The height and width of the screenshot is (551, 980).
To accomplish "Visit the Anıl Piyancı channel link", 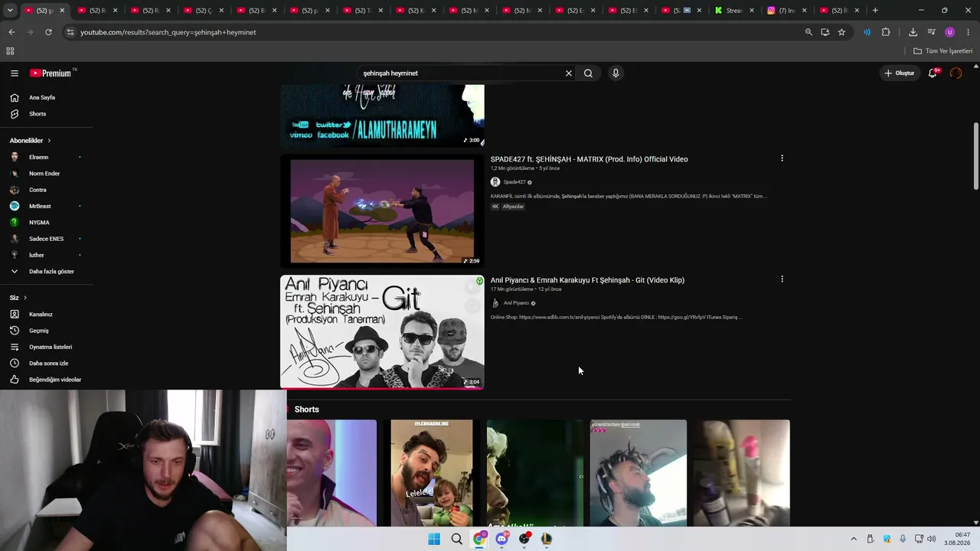I will click(x=516, y=303).
